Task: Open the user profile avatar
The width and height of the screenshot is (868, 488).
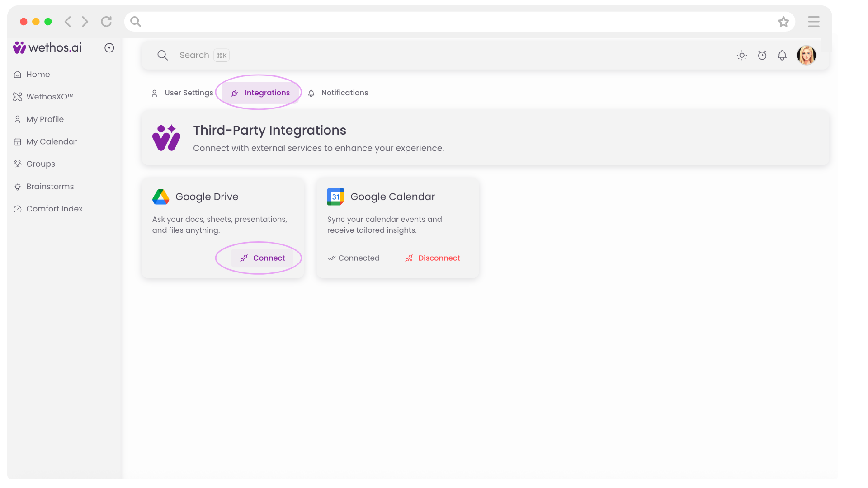Action: click(807, 55)
